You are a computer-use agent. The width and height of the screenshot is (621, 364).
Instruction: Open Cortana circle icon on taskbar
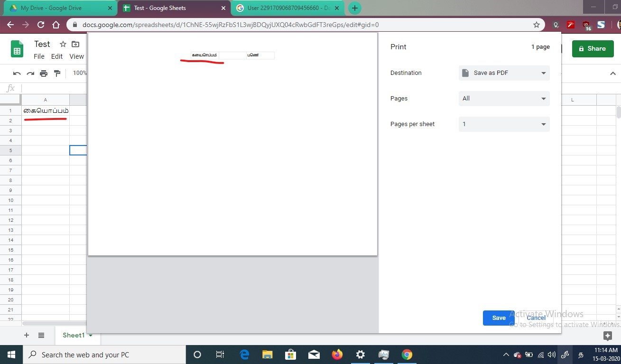197,355
